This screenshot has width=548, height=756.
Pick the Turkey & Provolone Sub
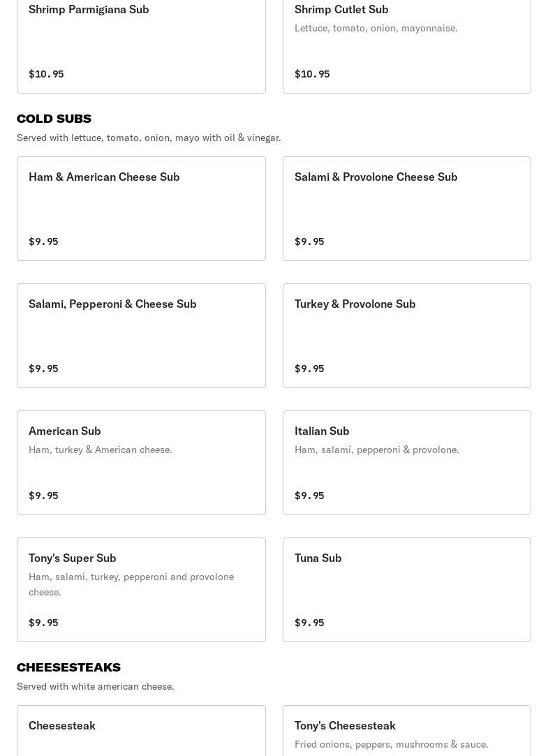(406, 335)
